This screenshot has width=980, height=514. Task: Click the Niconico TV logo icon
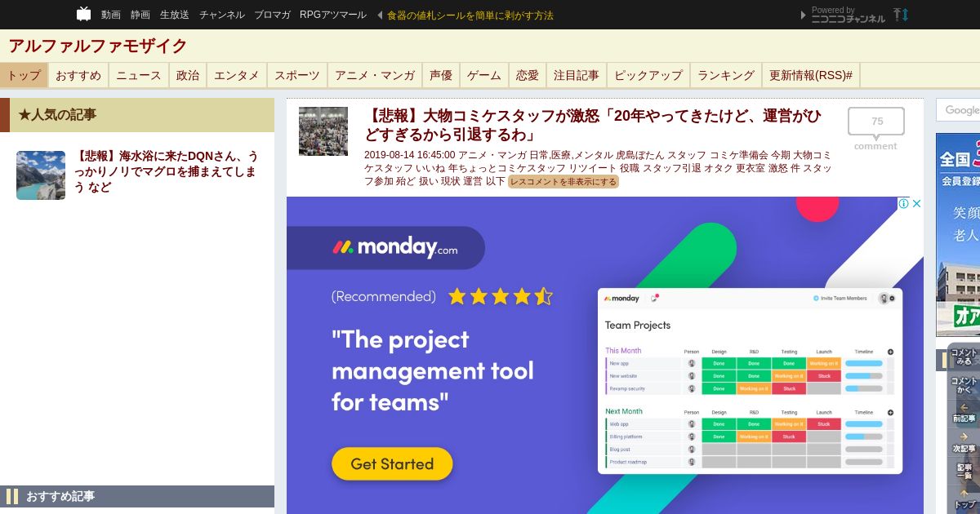[83, 14]
